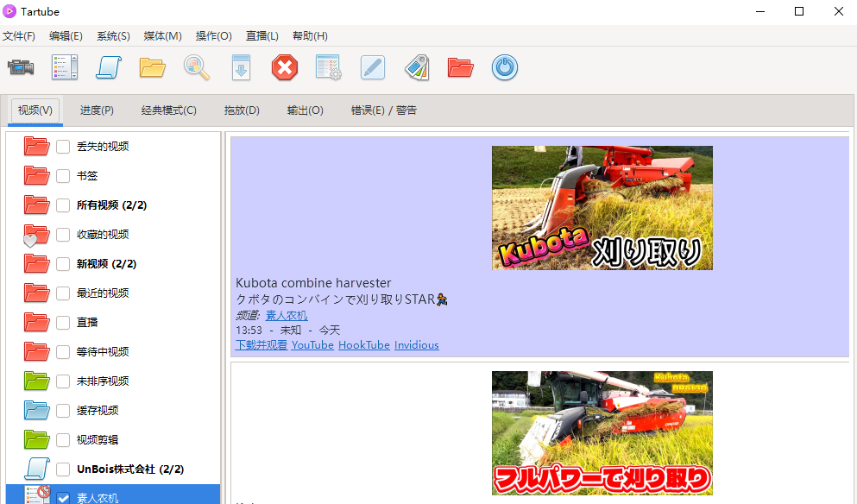Switch to the 进度(P) tab
Image resolution: width=857 pixels, height=504 pixels.
point(97,110)
